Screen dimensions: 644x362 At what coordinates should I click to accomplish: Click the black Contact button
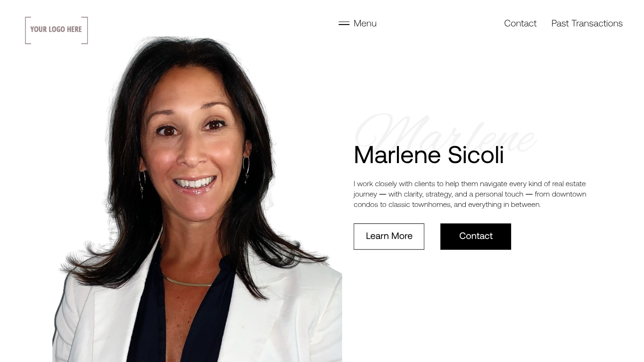(476, 237)
